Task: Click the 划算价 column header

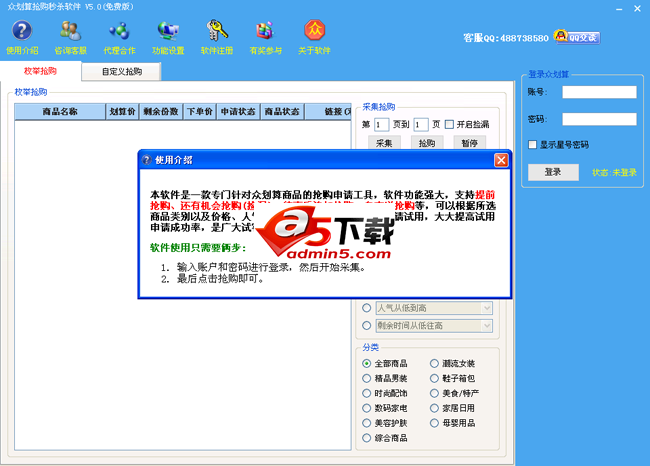Action: (122, 112)
